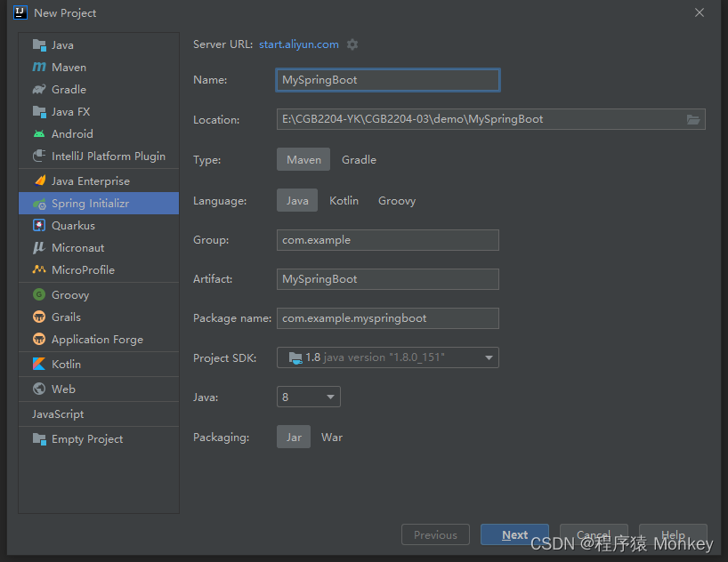The height and width of the screenshot is (562, 728).
Task: Select JavaScript in the project list
Action: [99, 413]
